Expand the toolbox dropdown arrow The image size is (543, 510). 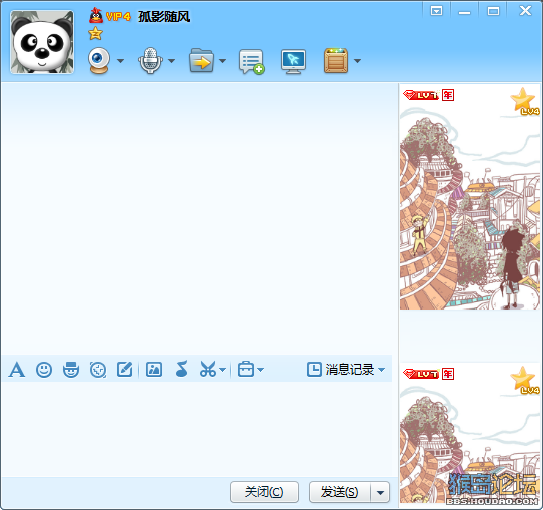(x=260, y=370)
